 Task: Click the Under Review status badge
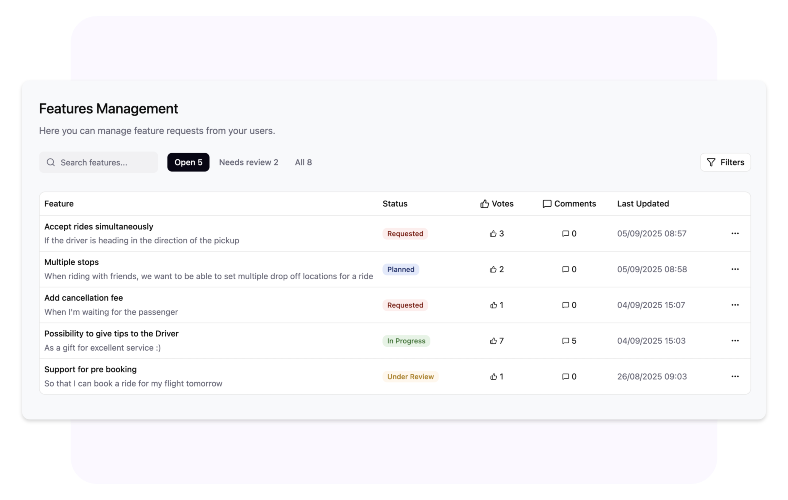tap(411, 376)
